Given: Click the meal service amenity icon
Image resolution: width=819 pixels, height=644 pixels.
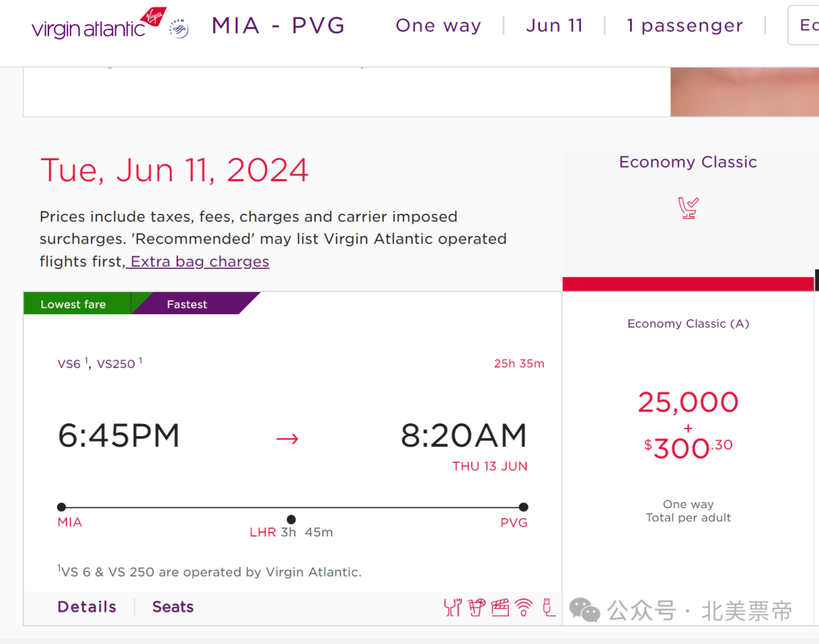Looking at the screenshot, I should point(452,608).
